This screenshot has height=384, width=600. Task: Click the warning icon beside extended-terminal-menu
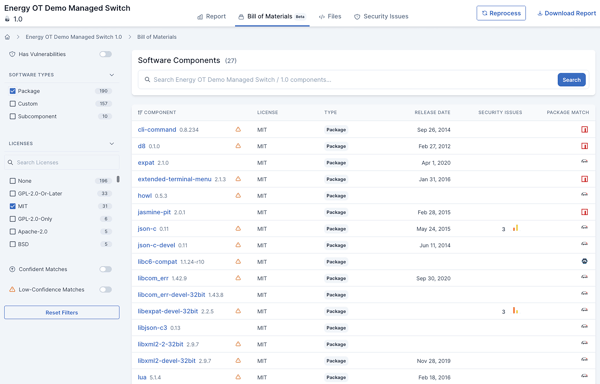click(238, 179)
